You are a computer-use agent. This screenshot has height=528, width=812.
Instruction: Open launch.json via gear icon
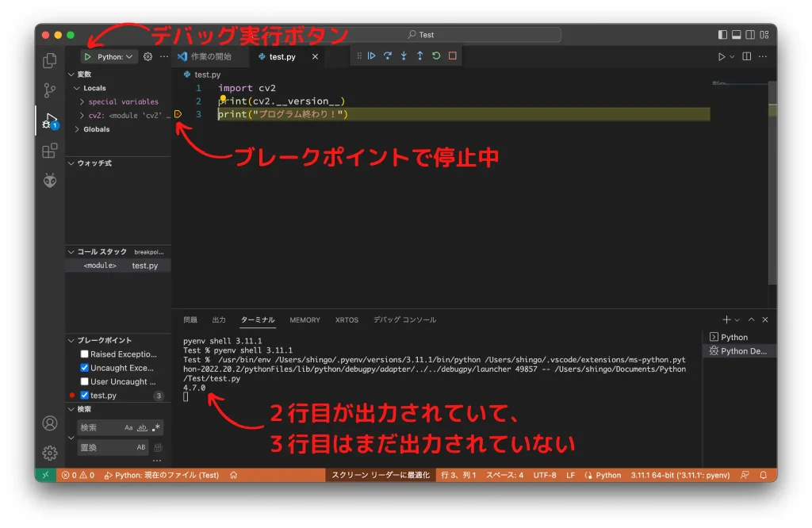147,57
